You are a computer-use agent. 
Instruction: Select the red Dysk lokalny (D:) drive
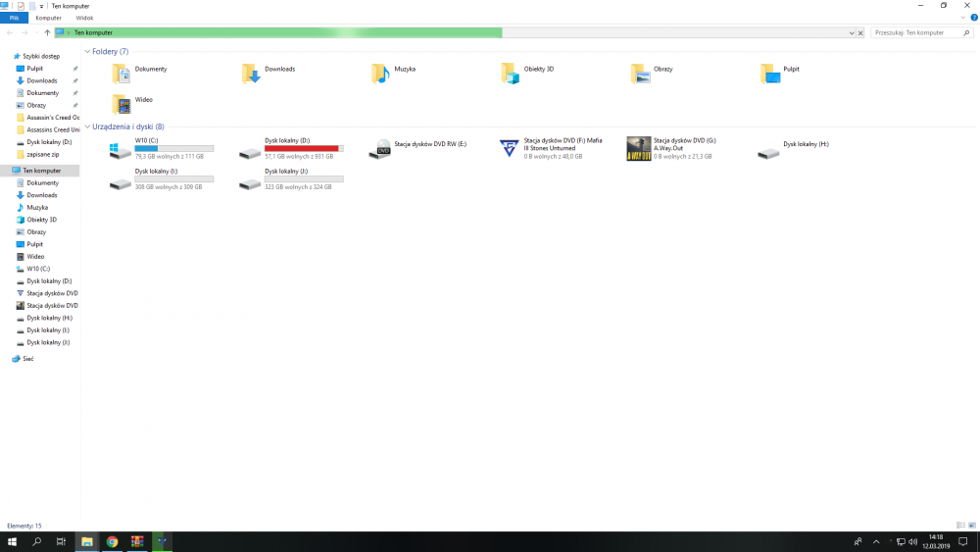tap(252, 149)
